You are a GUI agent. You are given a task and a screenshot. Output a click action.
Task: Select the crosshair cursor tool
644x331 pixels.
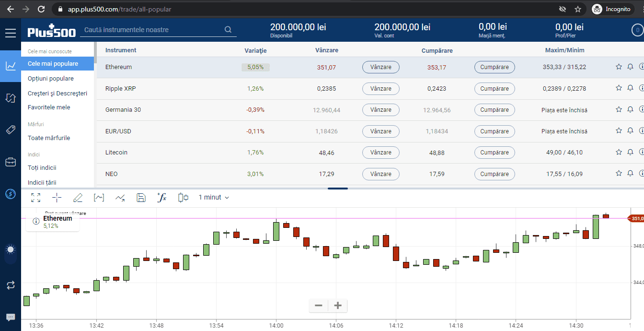57,197
